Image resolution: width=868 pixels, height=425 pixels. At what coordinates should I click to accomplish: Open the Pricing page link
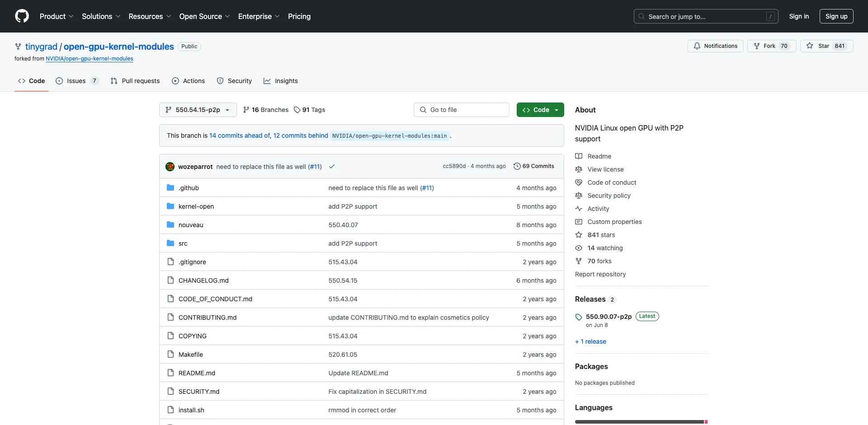pos(299,16)
